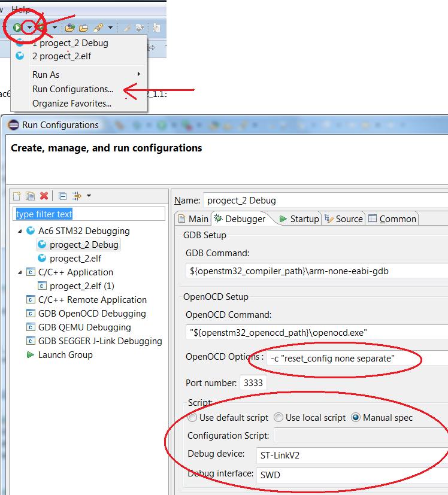Image resolution: width=448 pixels, height=495 pixels.
Task: Select the Use default script option
Action: click(193, 418)
